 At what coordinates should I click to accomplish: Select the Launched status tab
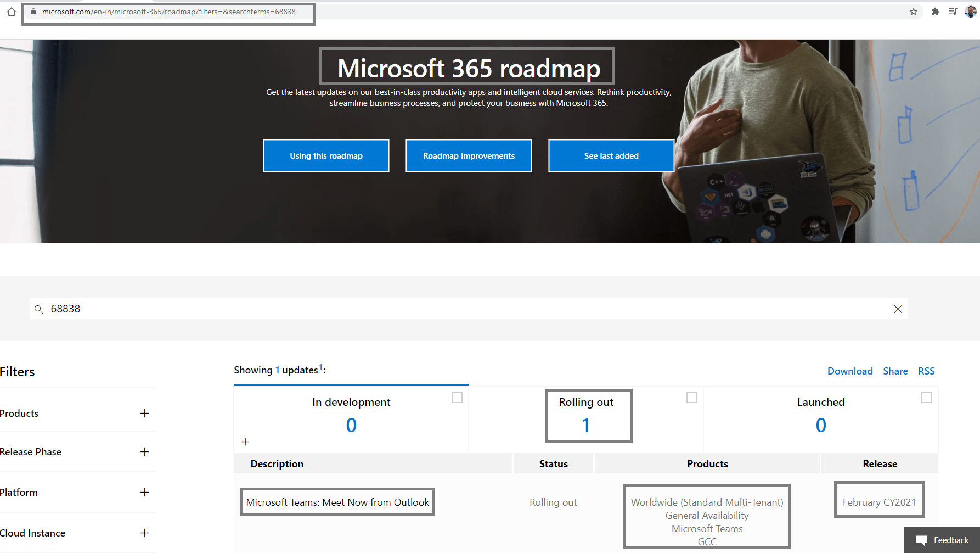point(821,418)
